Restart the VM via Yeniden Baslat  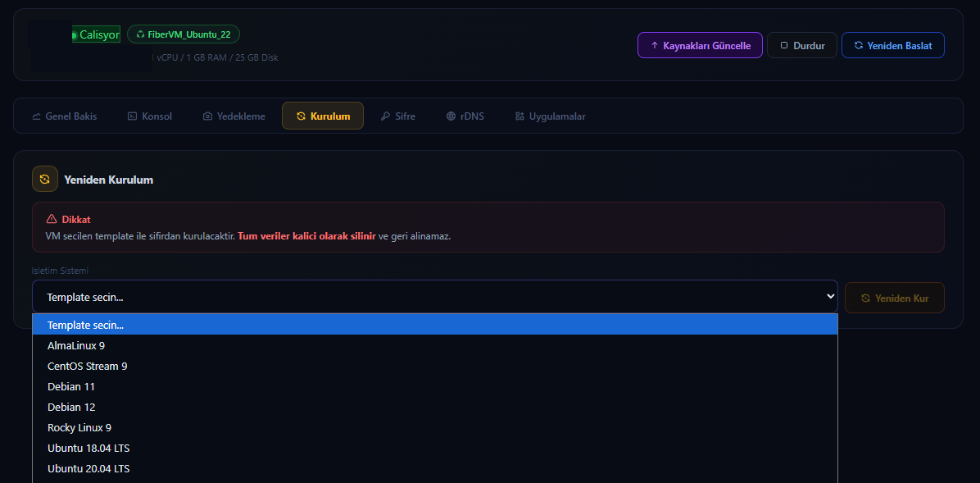892,45
